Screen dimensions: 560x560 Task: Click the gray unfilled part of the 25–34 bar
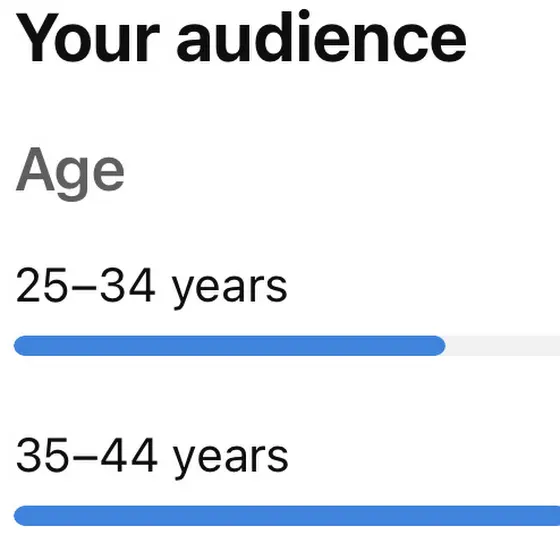(503, 346)
